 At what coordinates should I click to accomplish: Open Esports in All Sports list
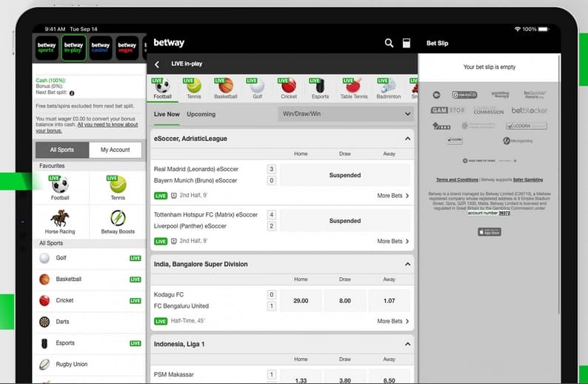click(x=90, y=343)
